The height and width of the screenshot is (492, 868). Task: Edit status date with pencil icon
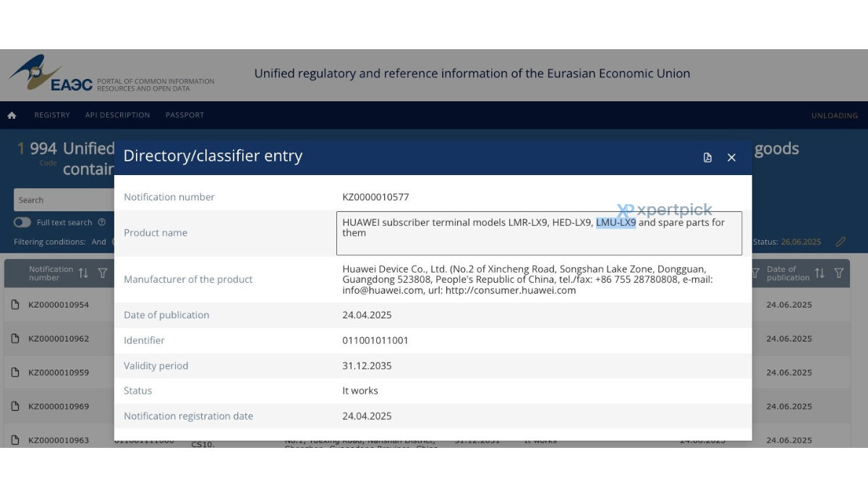pos(841,242)
